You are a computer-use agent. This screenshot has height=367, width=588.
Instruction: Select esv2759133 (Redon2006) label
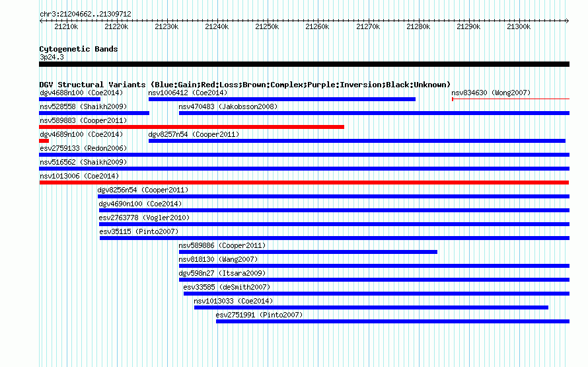tap(83, 148)
